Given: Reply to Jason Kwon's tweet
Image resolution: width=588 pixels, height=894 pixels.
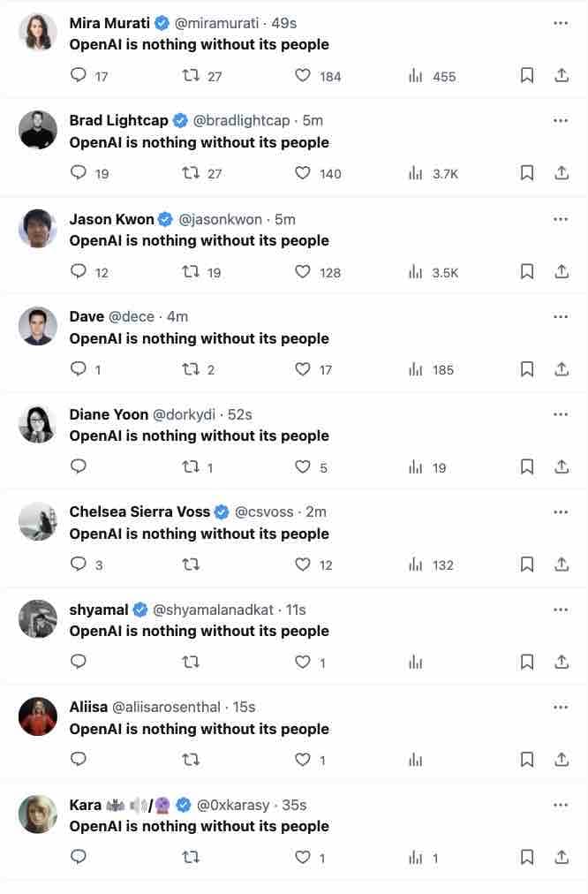Looking at the screenshot, I should coord(79,272).
